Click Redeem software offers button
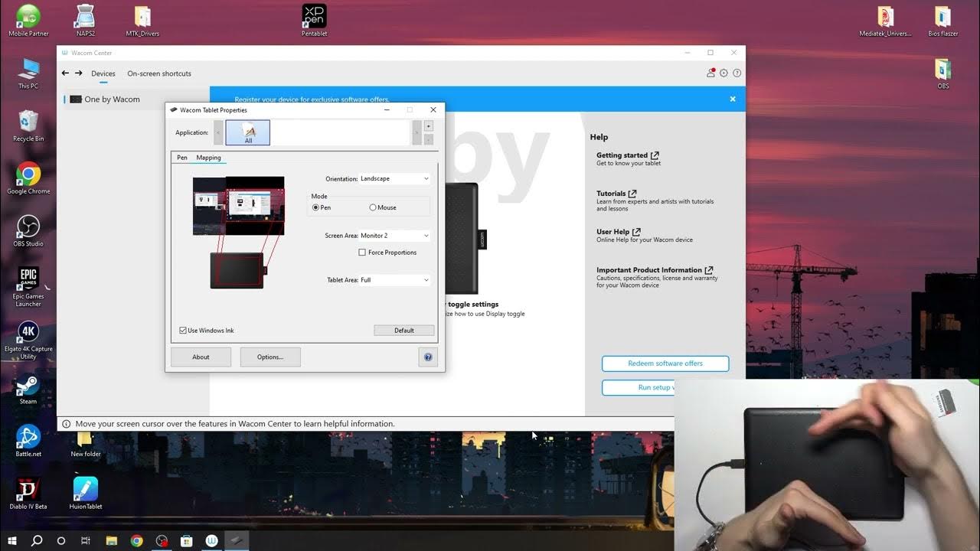The width and height of the screenshot is (980, 551). tap(665, 364)
